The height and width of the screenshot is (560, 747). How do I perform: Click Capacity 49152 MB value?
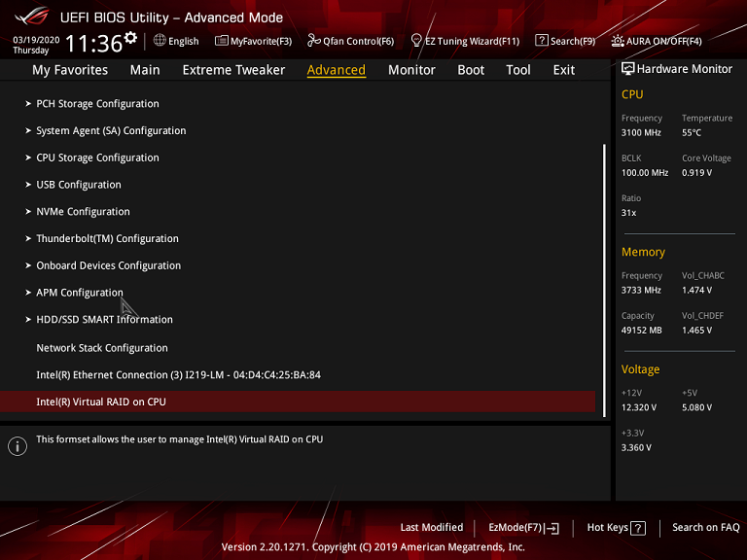[641, 330]
